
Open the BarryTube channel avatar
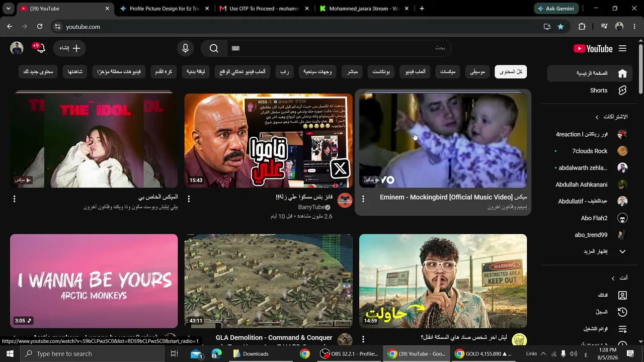[x=345, y=200]
